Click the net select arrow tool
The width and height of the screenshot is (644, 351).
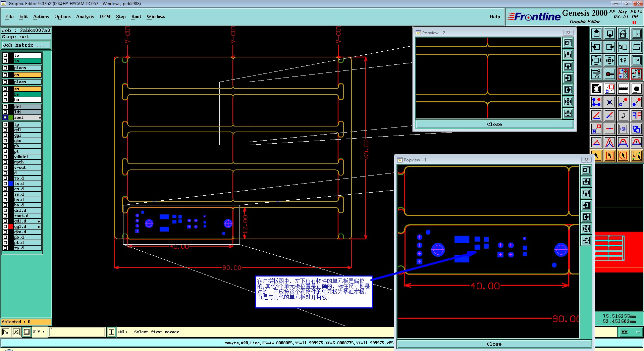click(637, 156)
